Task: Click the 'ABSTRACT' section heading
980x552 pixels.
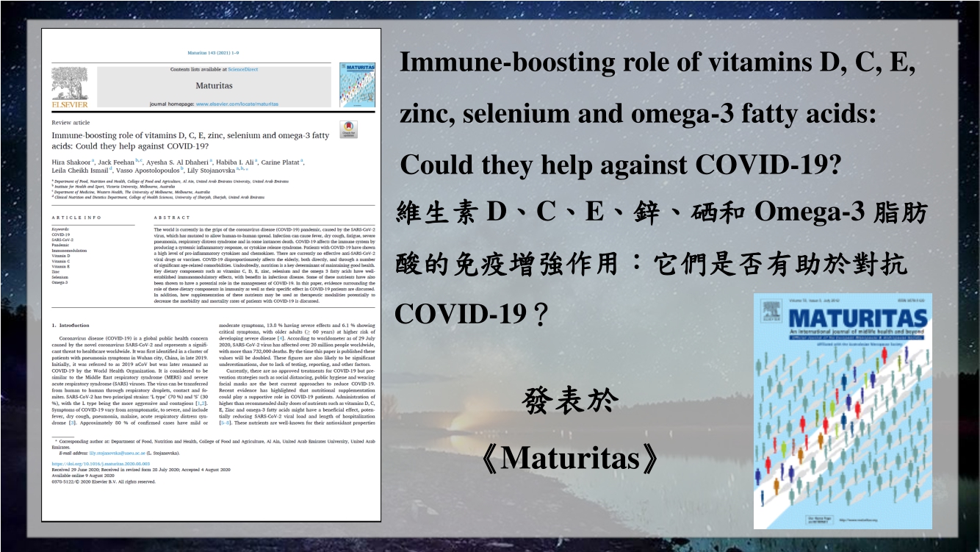Action: pyautogui.click(x=172, y=218)
